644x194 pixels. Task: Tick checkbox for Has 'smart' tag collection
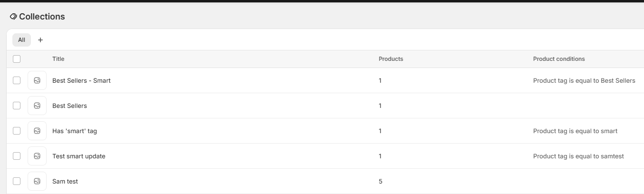pos(17,131)
